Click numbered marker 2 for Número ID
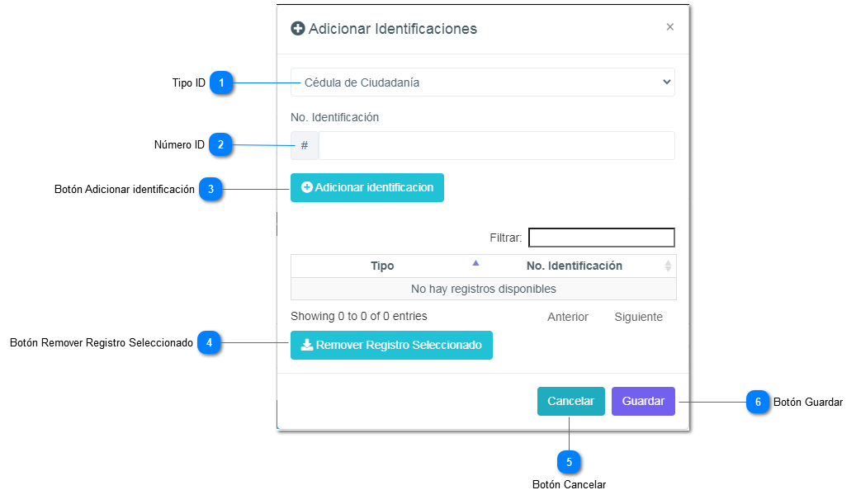856x504 pixels. coord(220,145)
